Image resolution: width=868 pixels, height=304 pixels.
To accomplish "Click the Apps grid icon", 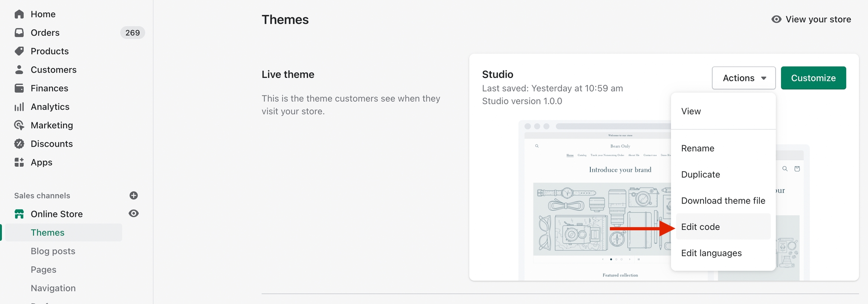I will click(x=19, y=162).
